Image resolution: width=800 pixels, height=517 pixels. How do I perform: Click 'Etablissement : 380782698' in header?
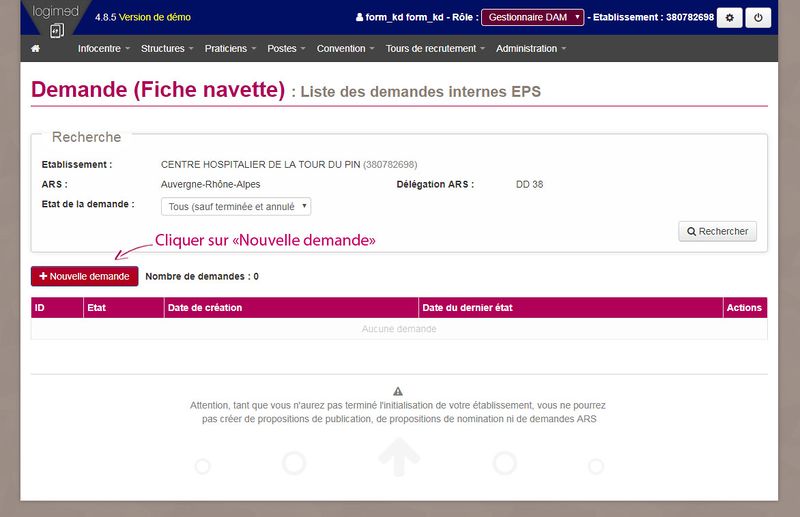(654, 17)
